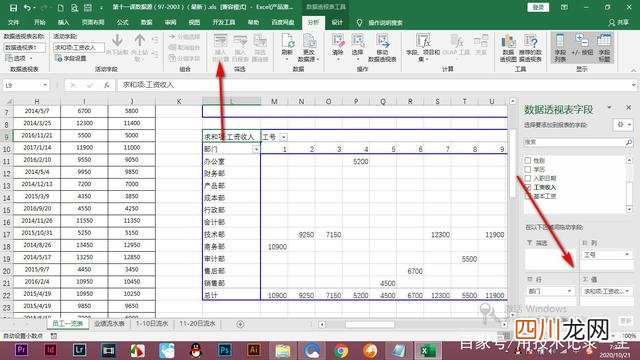
Task: Open the field pane tools gear dropdown
Action: click(623, 125)
